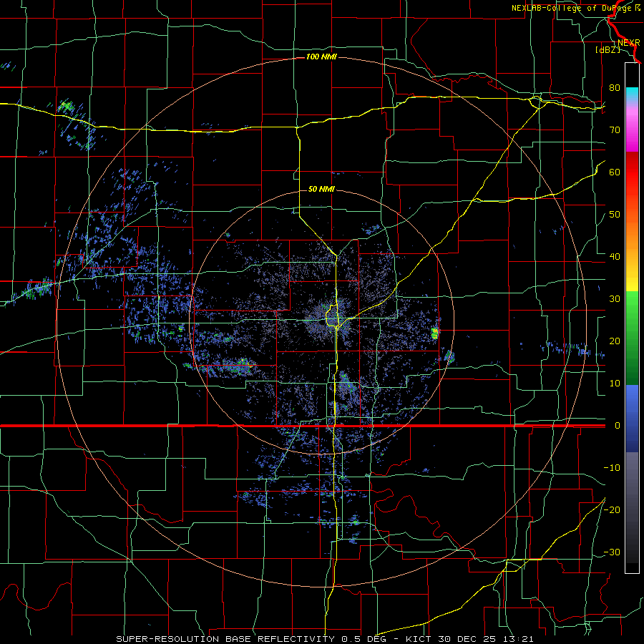Click the [dBZ] unit label

point(608,50)
